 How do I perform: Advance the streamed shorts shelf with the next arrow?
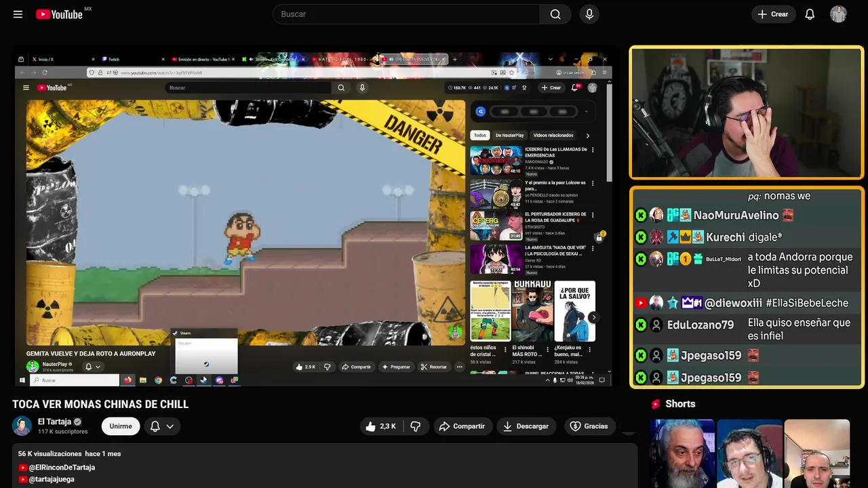[593, 317]
